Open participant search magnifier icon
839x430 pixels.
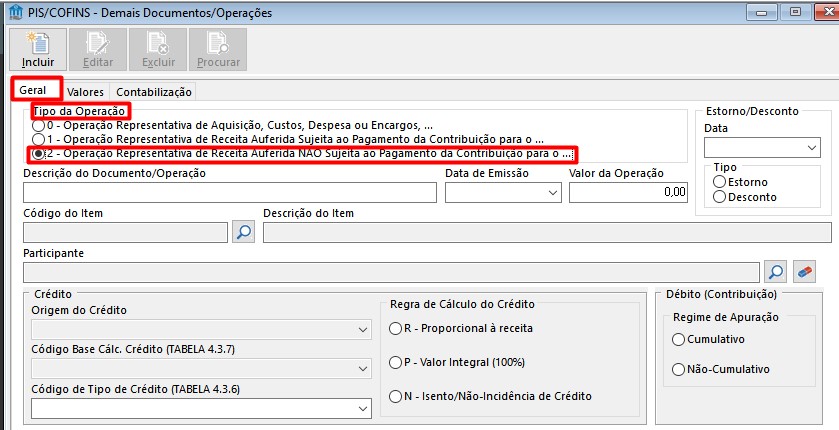(775, 272)
